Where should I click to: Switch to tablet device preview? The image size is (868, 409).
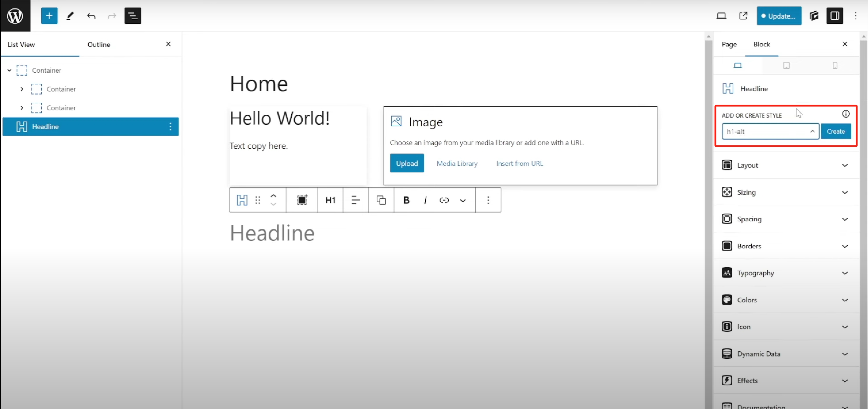pos(786,65)
